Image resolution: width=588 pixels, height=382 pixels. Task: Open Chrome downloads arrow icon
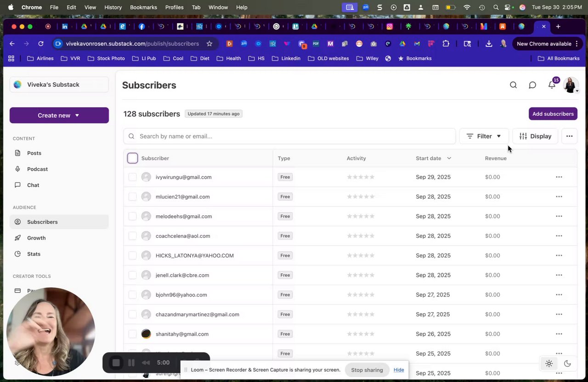coord(489,44)
